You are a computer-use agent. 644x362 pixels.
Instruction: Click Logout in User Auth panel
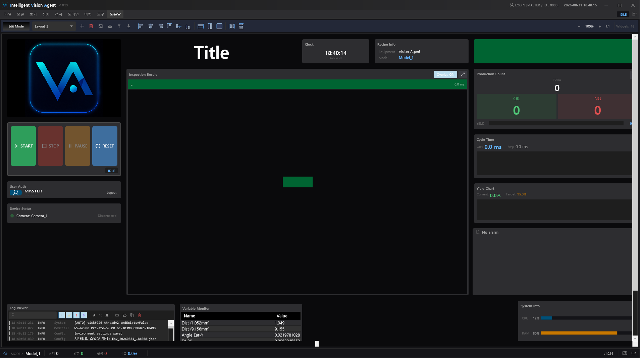(x=112, y=193)
